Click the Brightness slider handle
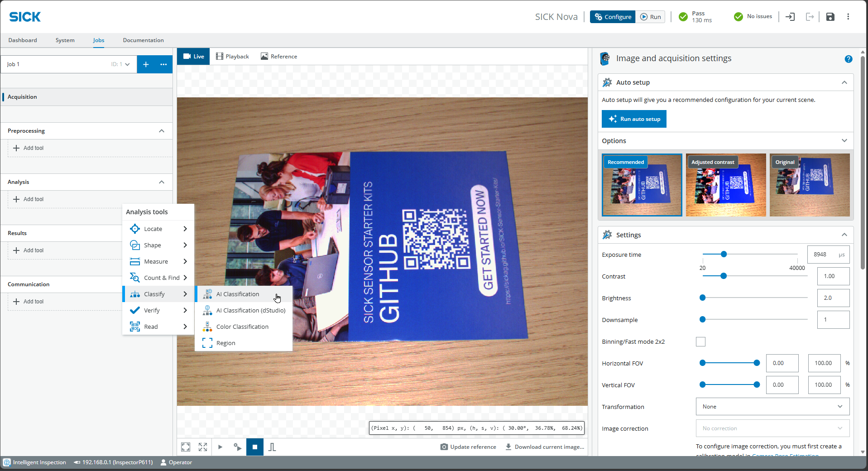This screenshot has height=471, width=868. tap(703, 298)
